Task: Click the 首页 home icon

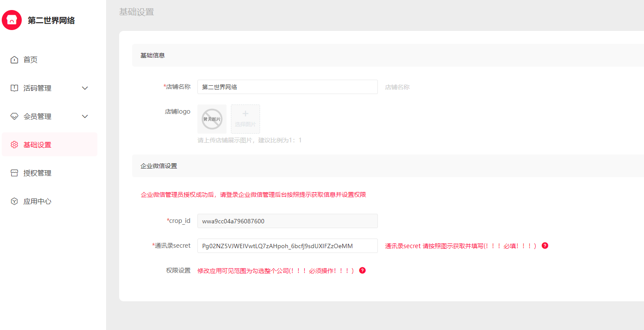Action: click(14, 60)
